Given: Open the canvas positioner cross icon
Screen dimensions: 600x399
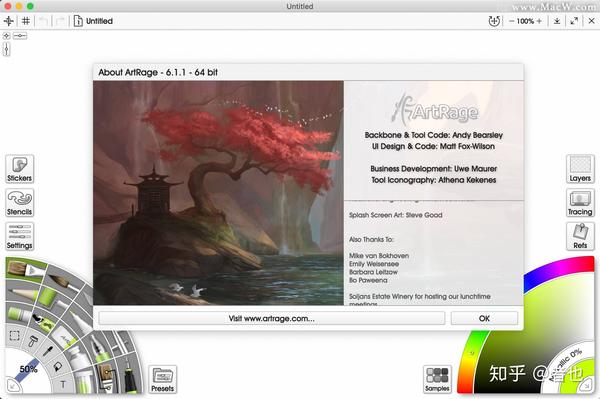Looking at the screenshot, I should [x=8, y=21].
